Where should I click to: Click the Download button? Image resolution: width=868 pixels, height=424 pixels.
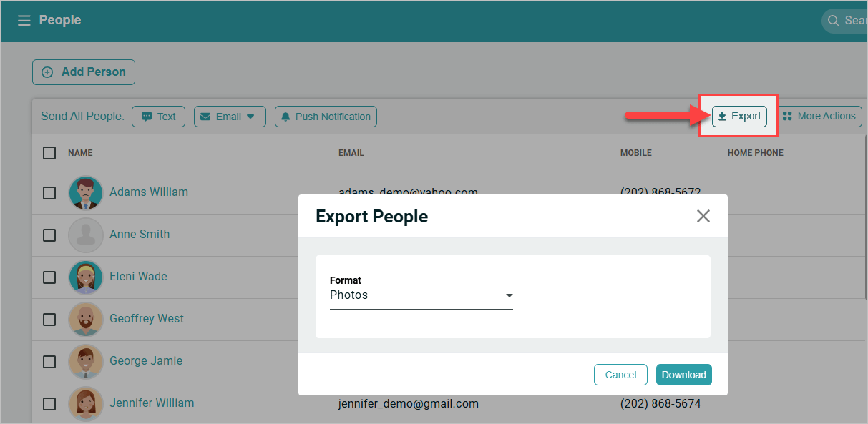pyautogui.click(x=684, y=375)
